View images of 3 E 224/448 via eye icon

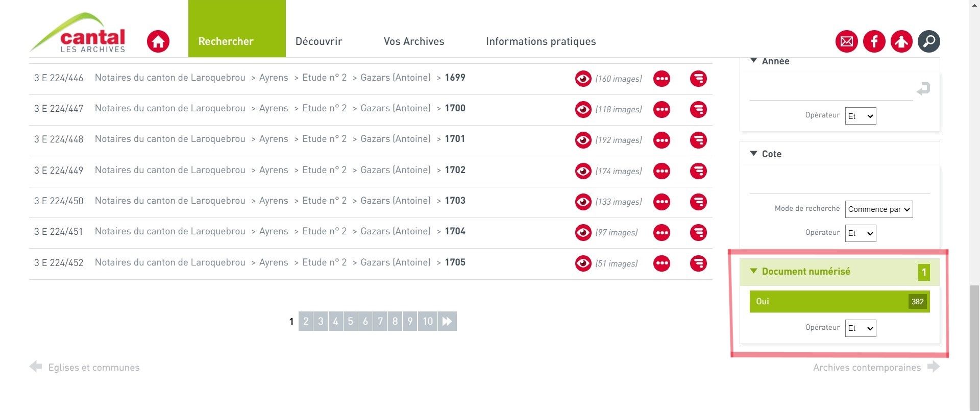[583, 140]
